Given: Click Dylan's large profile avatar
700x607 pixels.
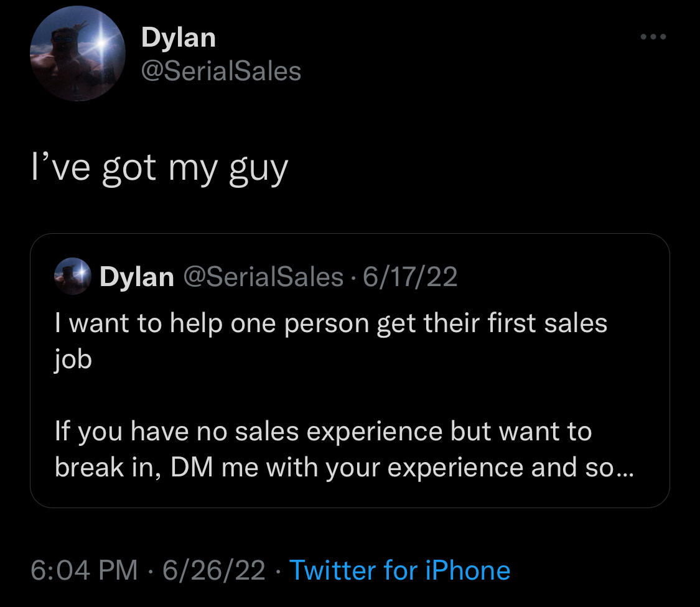Looking at the screenshot, I should pyautogui.click(x=78, y=54).
